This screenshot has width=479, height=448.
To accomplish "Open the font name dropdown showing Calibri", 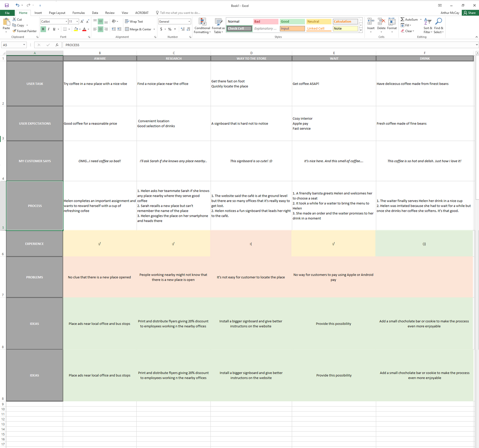I will pyautogui.click(x=66, y=21).
